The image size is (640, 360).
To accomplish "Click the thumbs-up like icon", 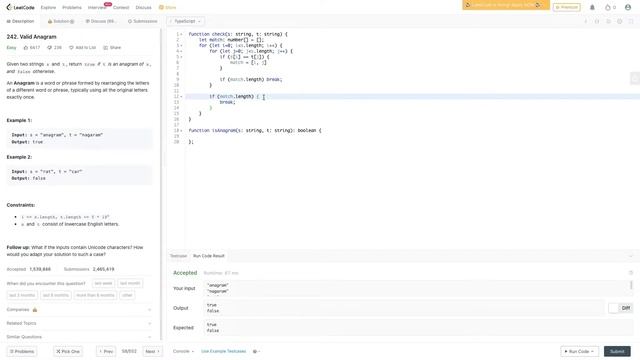I will [26, 48].
